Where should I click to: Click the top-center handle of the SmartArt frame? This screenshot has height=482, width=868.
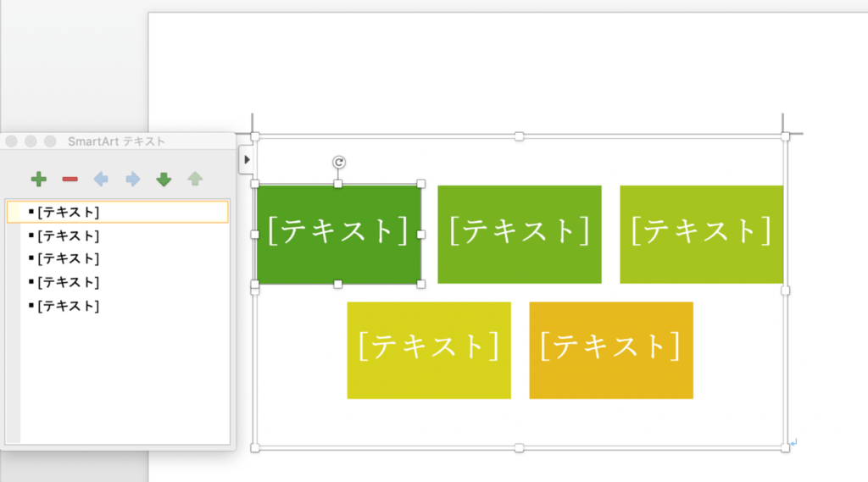[x=519, y=136]
